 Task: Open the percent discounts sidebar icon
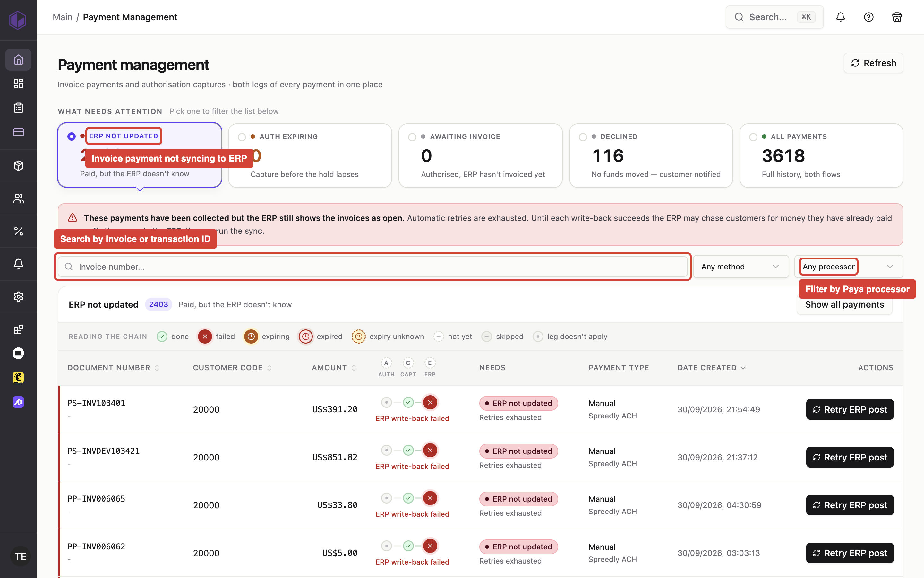pos(18,231)
